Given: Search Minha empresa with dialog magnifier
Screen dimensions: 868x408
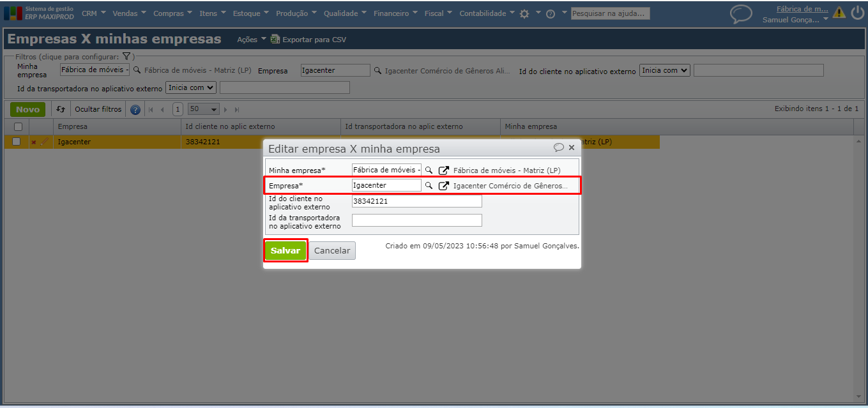Looking at the screenshot, I should [x=429, y=170].
